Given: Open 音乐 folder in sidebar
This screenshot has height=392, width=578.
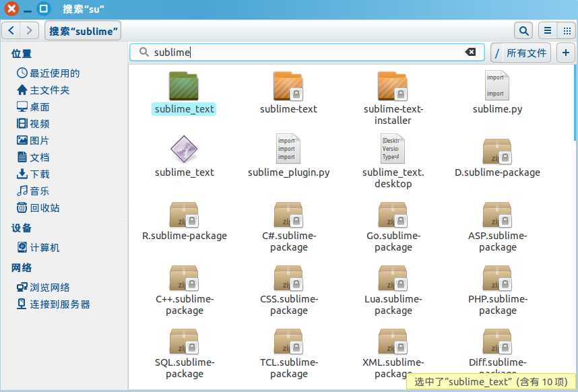Looking at the screenshot, I should point(33,191).
